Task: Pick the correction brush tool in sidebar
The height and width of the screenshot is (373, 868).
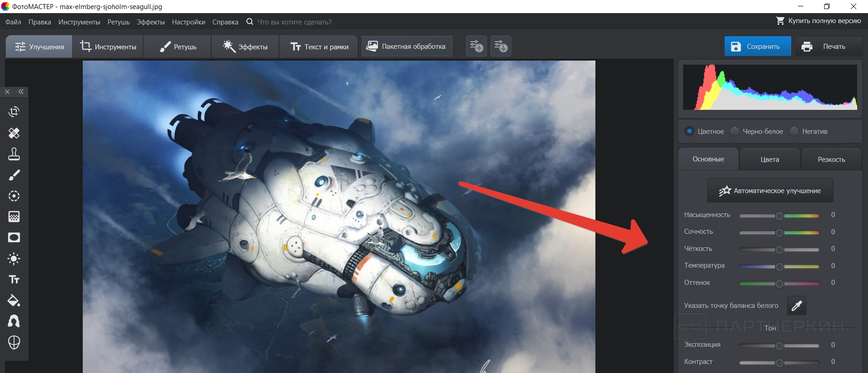Action: 14,175
